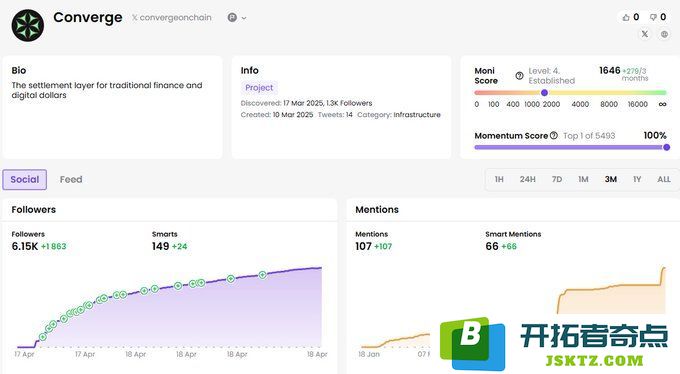680x374 pixels.
Task: Open the convergeonchain X handle link
Action: point(172,18)
